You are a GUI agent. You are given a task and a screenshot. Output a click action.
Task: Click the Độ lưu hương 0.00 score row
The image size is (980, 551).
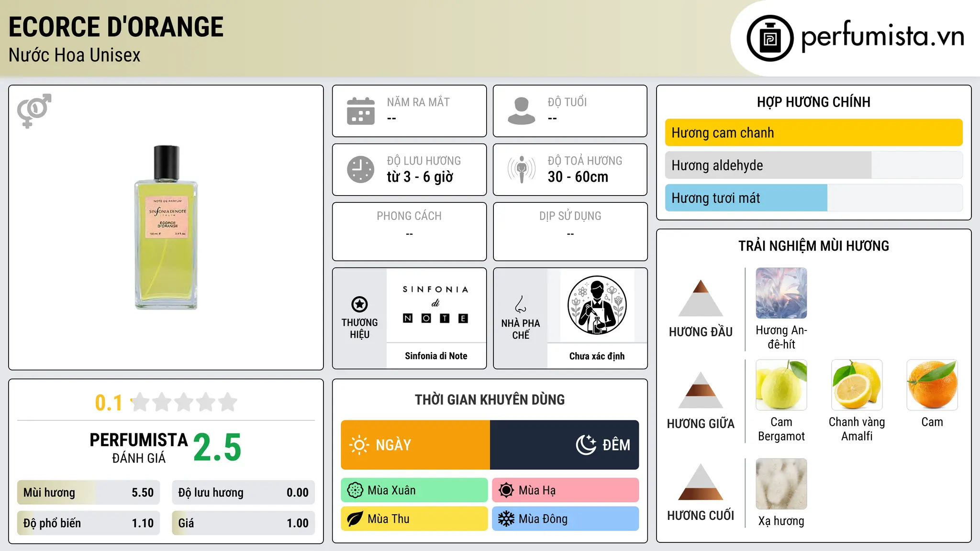[x=243, y=493]
